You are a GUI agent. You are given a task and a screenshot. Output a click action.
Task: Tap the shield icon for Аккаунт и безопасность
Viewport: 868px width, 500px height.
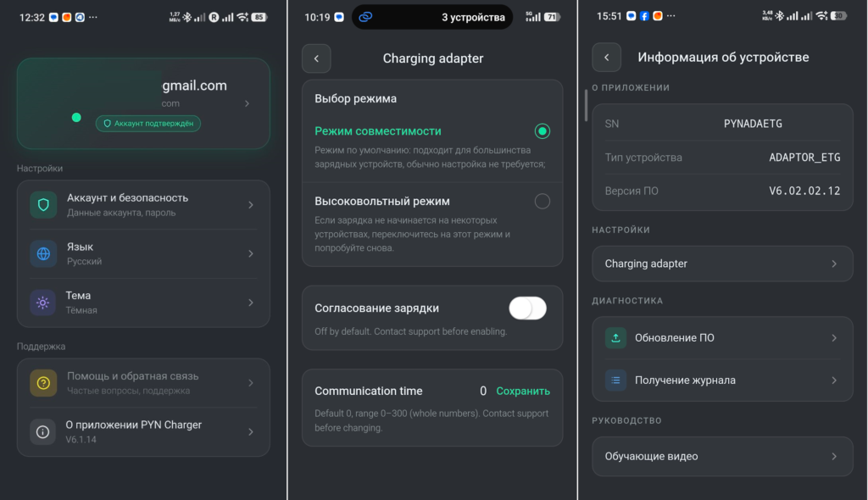43,205
